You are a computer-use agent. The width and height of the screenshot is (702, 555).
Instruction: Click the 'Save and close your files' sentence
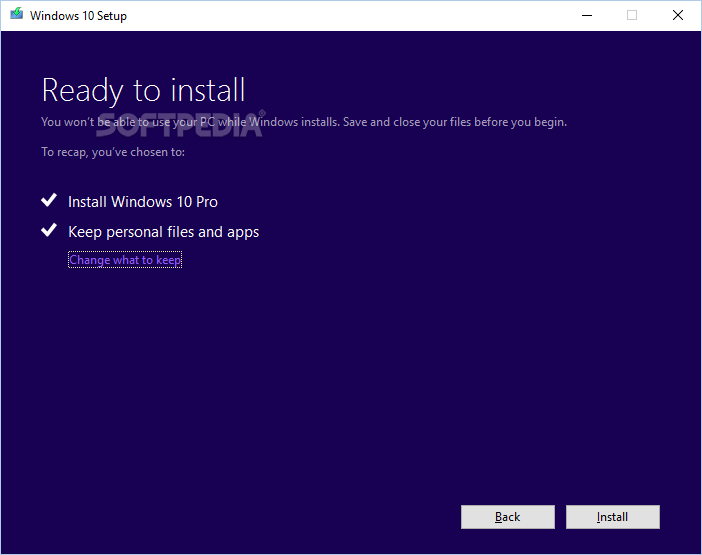tap(455, 122)
